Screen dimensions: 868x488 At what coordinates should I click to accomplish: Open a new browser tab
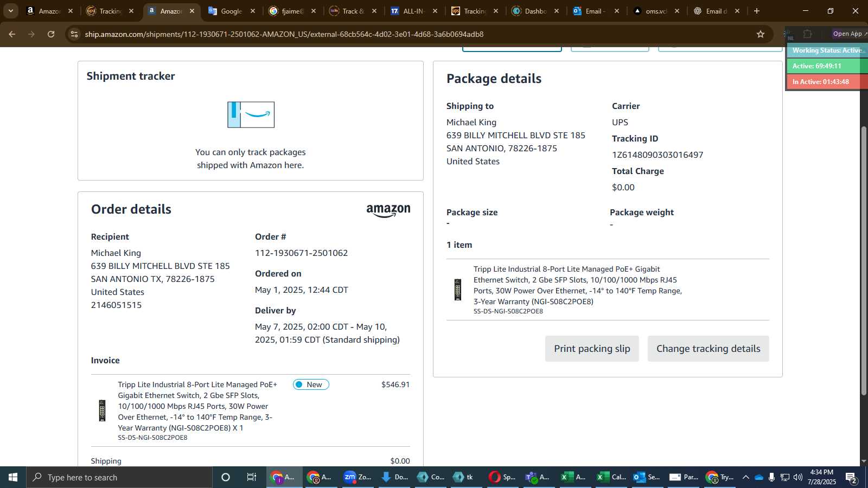click(757, 11)
